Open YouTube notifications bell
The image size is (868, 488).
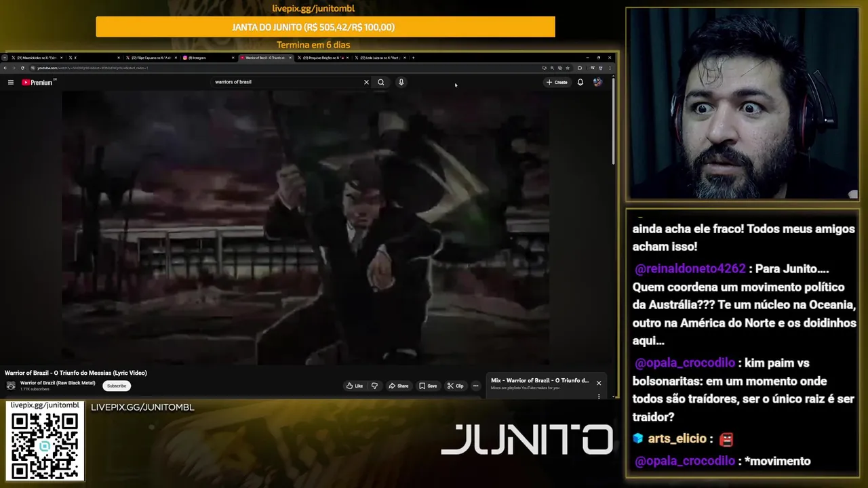point(580,82)
